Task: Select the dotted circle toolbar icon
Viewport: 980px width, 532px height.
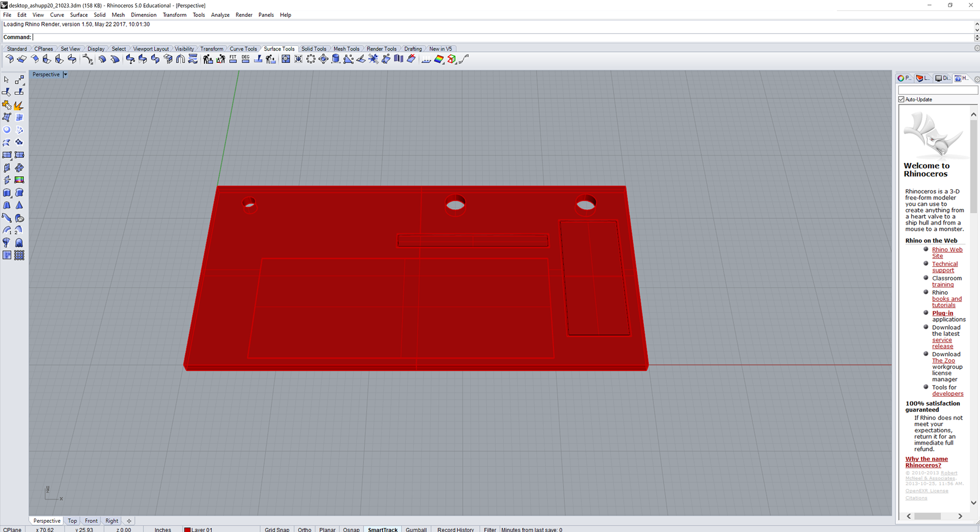Action: (x=311, y=59)
